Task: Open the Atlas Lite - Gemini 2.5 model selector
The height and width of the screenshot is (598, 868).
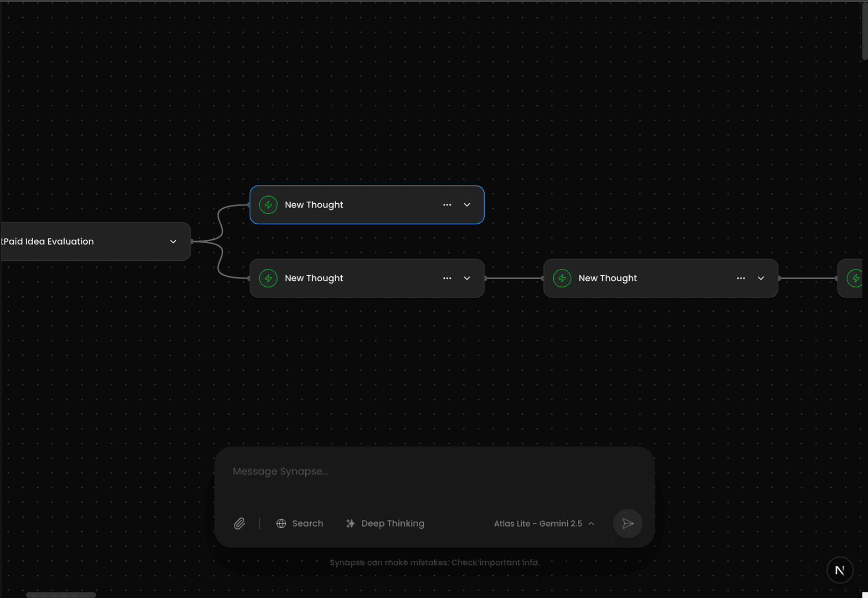Action: 543,523
